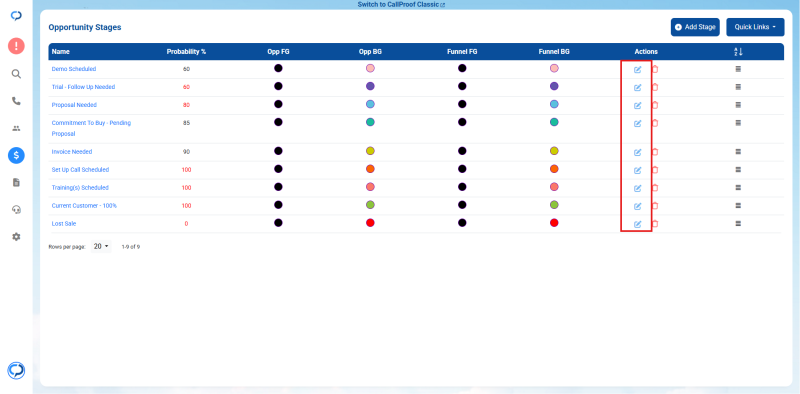Click the 1-9 of 9 pagination text

[x=131, y=247]
